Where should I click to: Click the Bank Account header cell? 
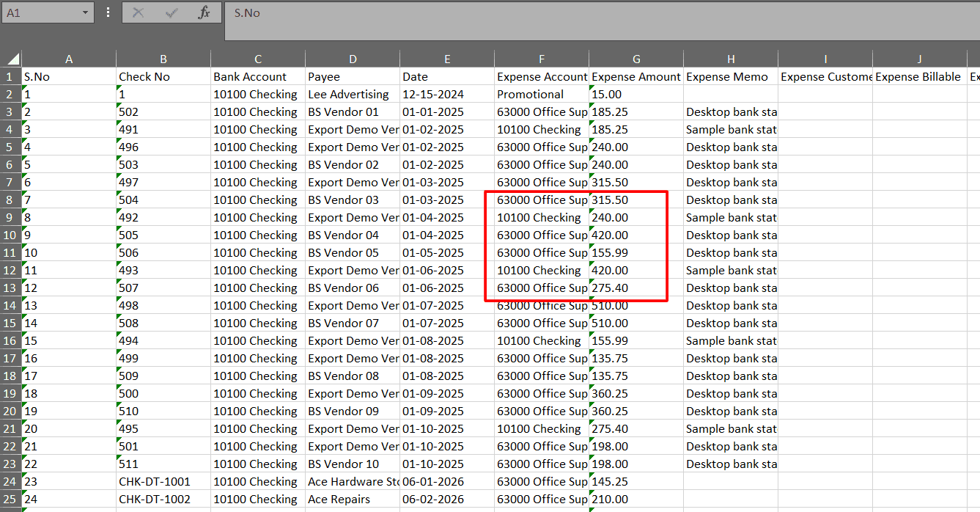click(x=258, y=77)
